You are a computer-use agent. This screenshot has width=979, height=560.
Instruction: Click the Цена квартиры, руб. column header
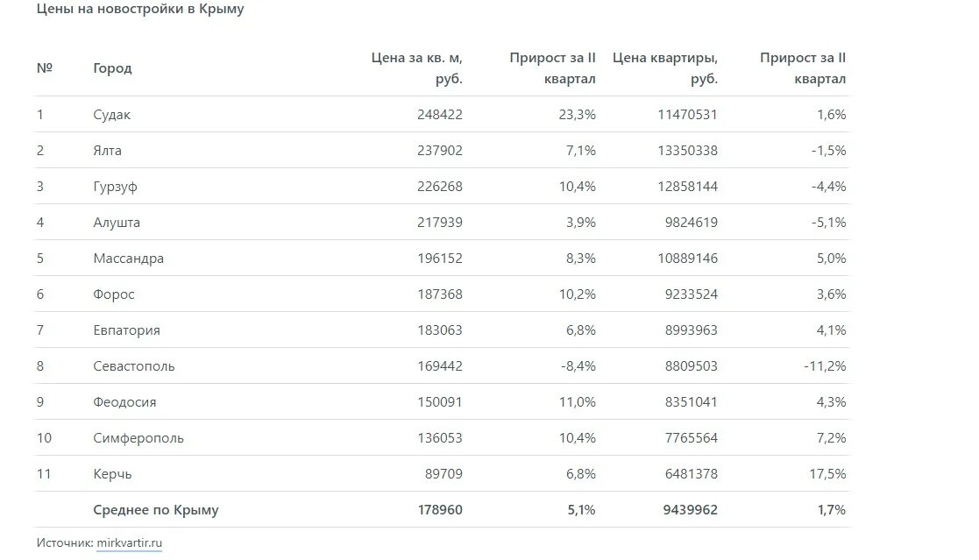tap(665, 68)
